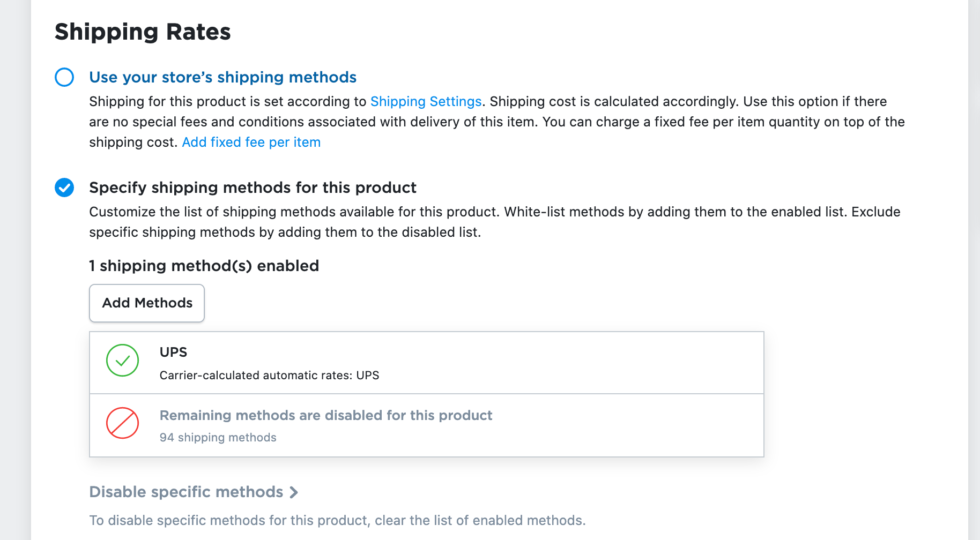Image resolution: width=980 pixels, height=540 pixels.
Task: Open the Shipping Settings link
Action: 426,102
